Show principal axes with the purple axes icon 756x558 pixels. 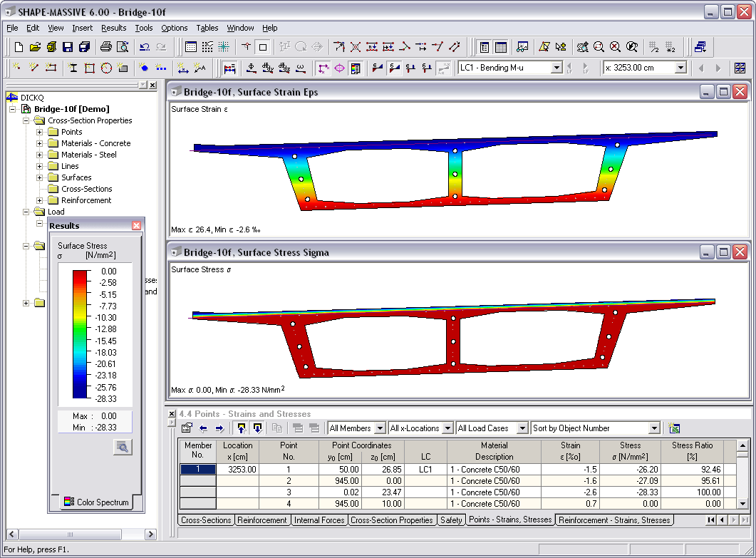[323, 68]
